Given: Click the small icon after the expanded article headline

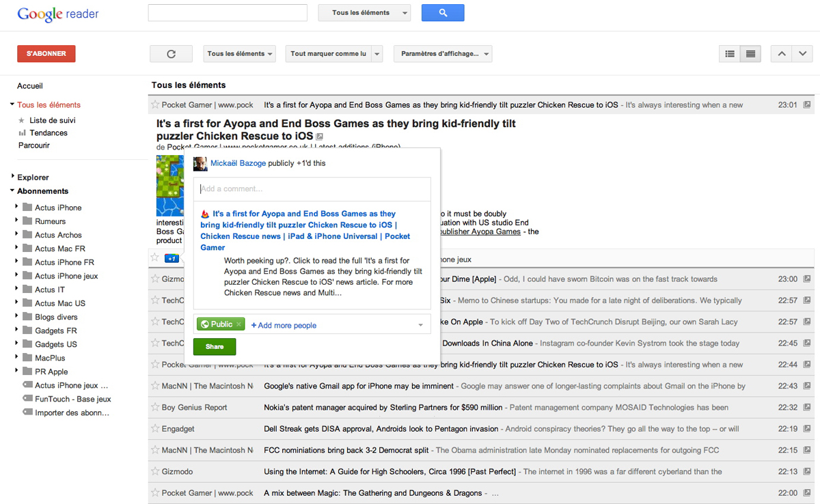Looking at the screenshot, I should (x=319, y=137).
